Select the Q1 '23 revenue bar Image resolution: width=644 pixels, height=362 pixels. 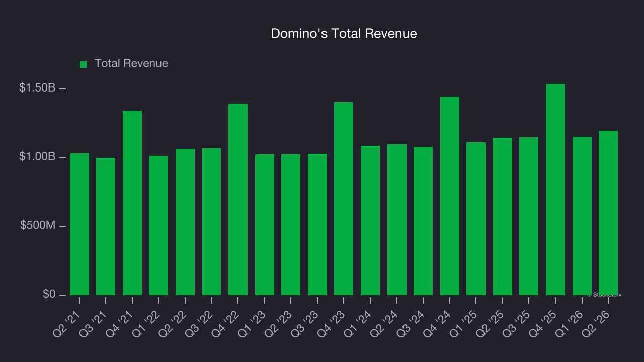tap(265, 225)
